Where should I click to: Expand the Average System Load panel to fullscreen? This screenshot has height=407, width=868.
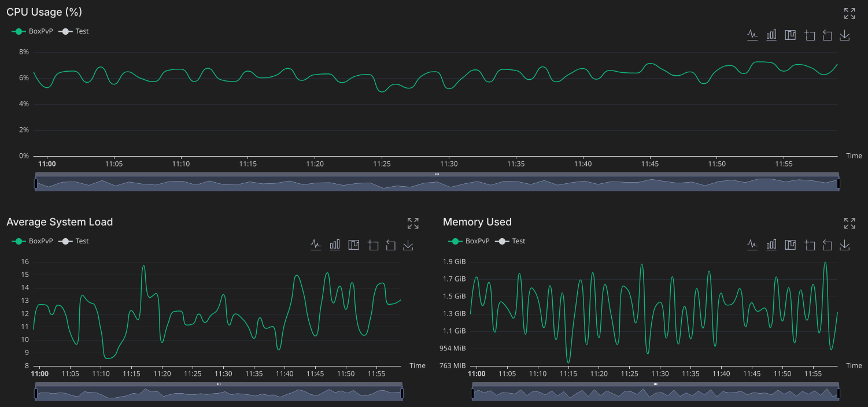click(x=413, y=223)
